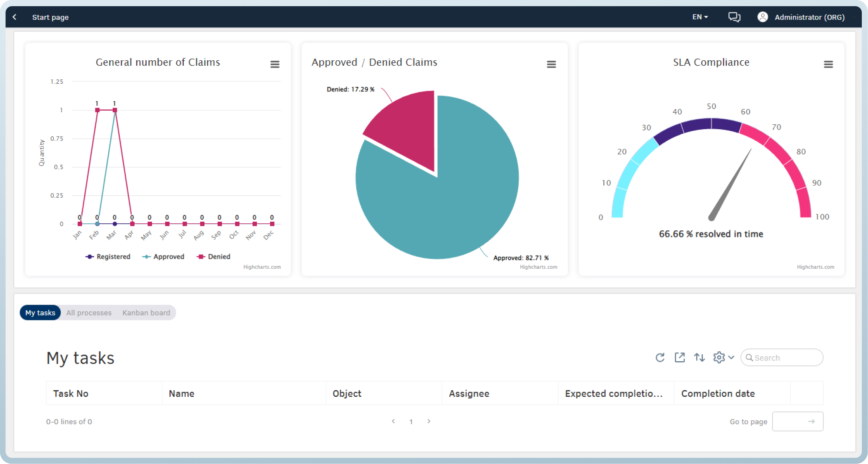Click Start page in header
This screenshot has width=868, height=464.
(50, 17)
